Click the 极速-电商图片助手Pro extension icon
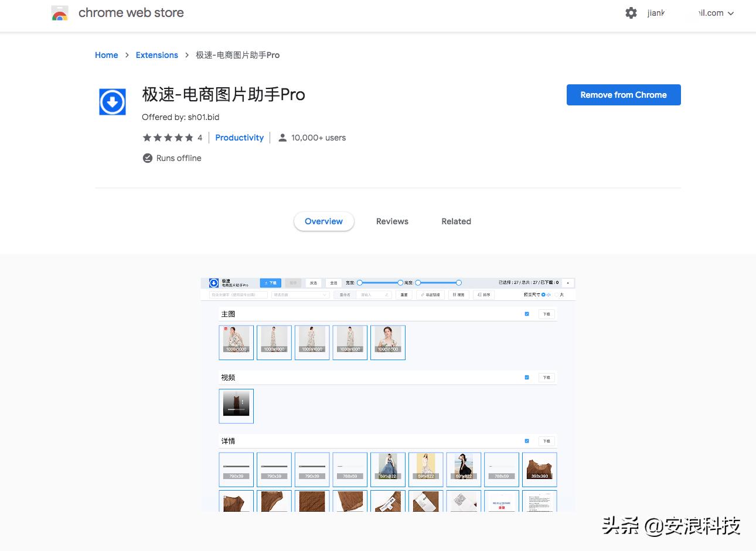756x551 pixels. [112, 101]
